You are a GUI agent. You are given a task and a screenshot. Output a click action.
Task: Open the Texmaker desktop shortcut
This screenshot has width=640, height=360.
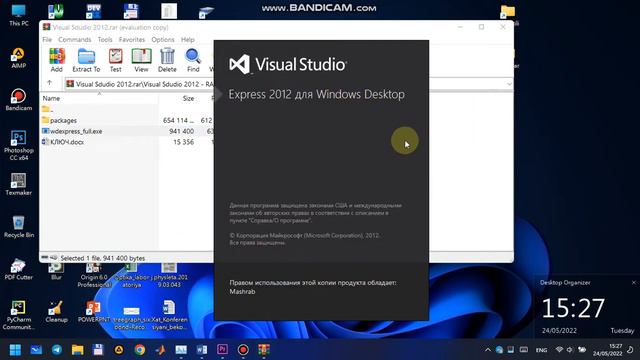(19, 184)
